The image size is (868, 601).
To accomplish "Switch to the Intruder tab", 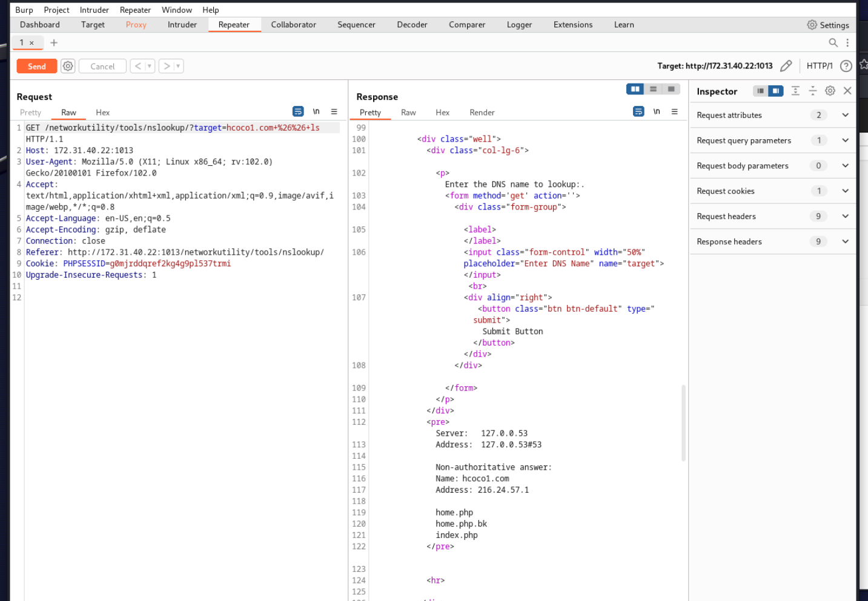I will click(x=182, y=25).
